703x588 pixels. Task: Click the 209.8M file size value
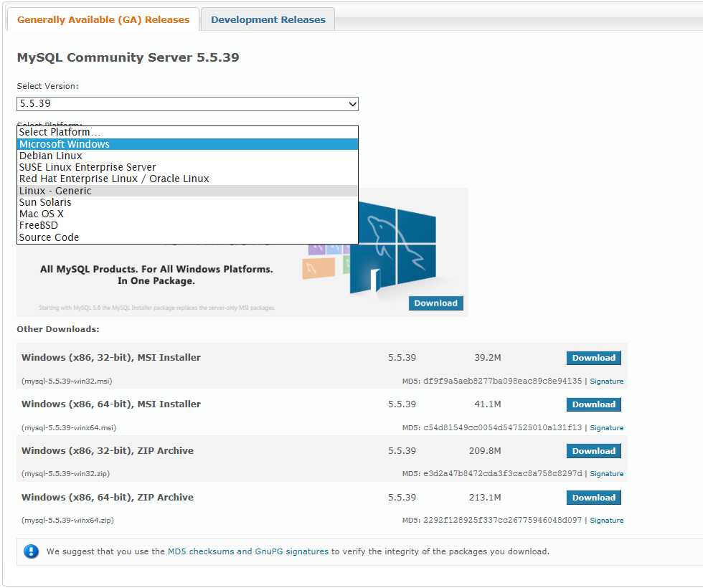pos(485,451)
